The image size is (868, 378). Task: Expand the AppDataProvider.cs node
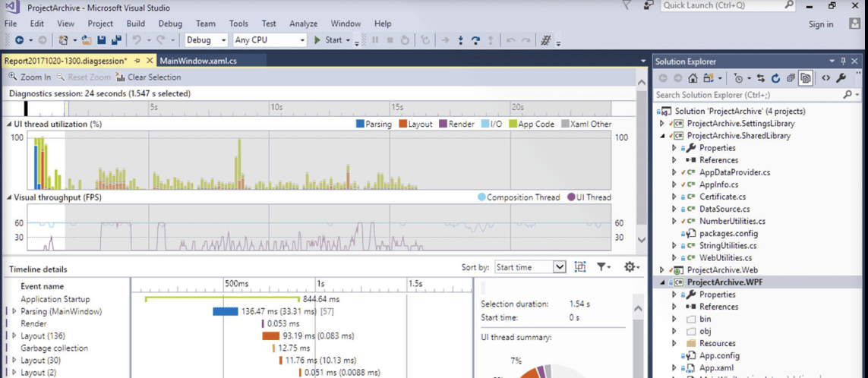pos(674,172)
